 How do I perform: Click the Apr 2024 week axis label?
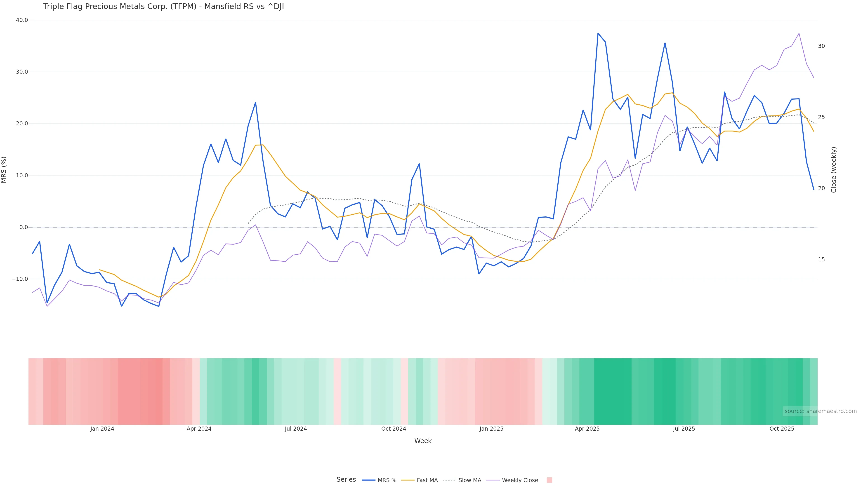tap(199, 429)
